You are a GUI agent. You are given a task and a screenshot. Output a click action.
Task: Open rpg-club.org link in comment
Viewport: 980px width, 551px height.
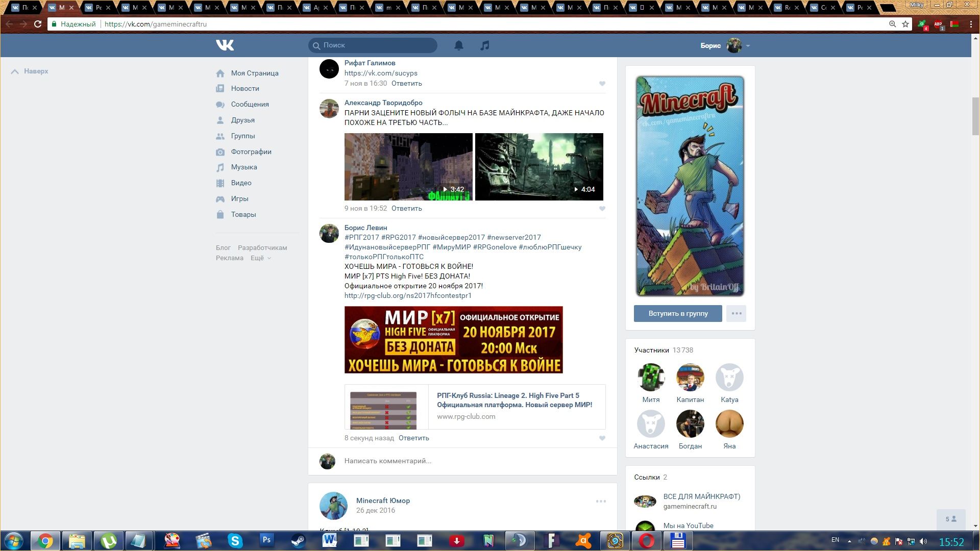pos(408,295)
